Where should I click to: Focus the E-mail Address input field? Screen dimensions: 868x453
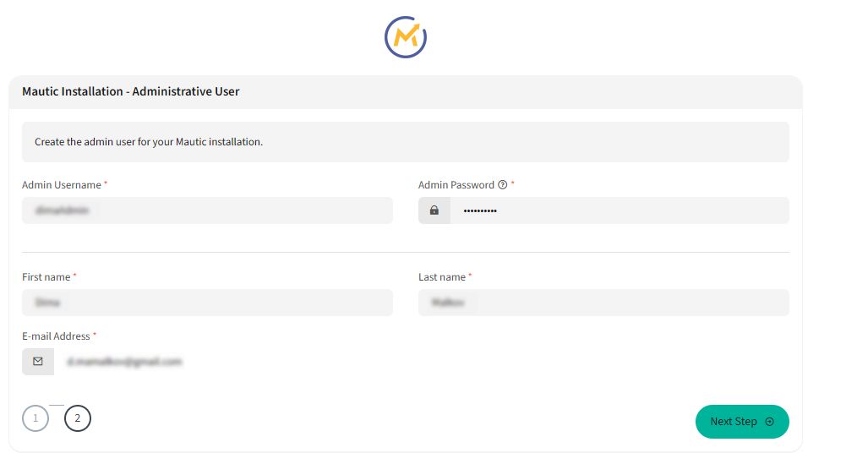224,362
